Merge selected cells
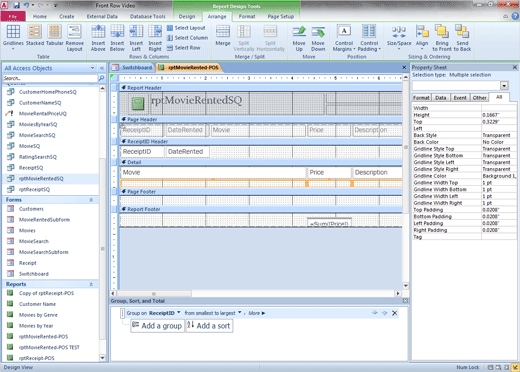This screenshot has width=520, height=372. [223, 36]
